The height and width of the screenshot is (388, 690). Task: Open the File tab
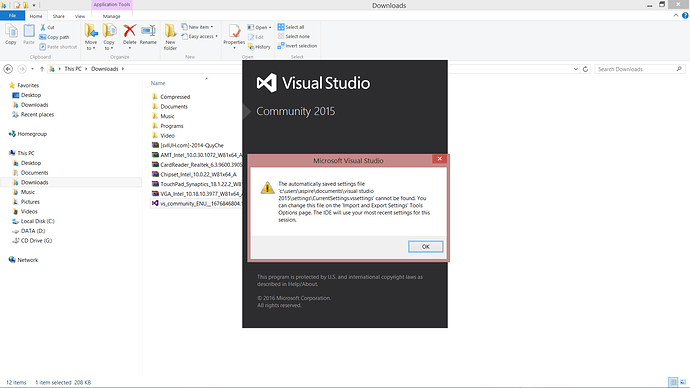pos(12,15)
